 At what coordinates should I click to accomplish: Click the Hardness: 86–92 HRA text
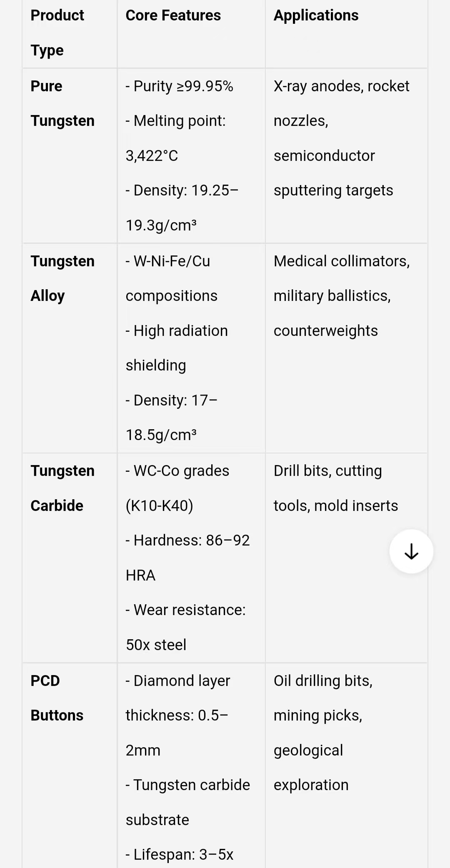187,558
